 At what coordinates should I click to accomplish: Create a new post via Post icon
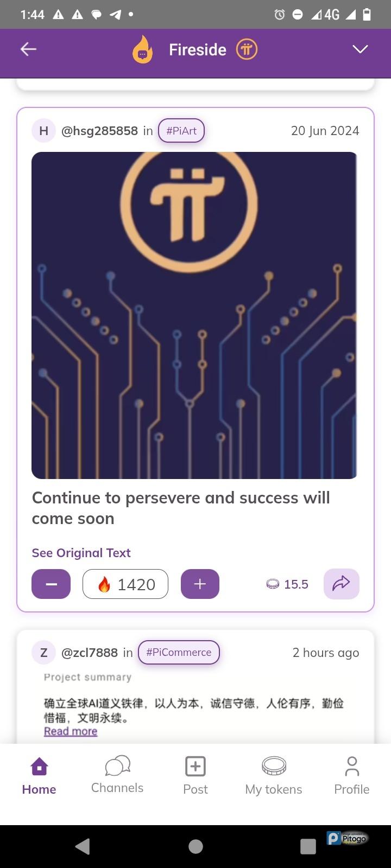pos(195,776)
